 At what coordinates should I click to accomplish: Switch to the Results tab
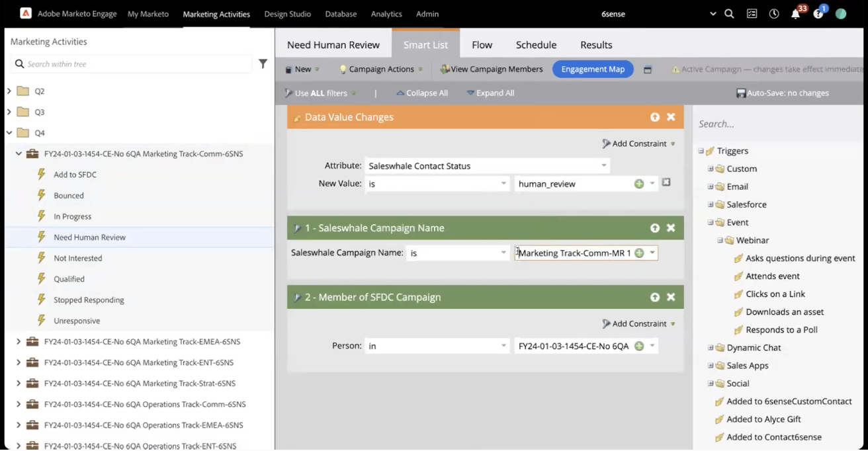pyautogui.click(x=596, y=45)
